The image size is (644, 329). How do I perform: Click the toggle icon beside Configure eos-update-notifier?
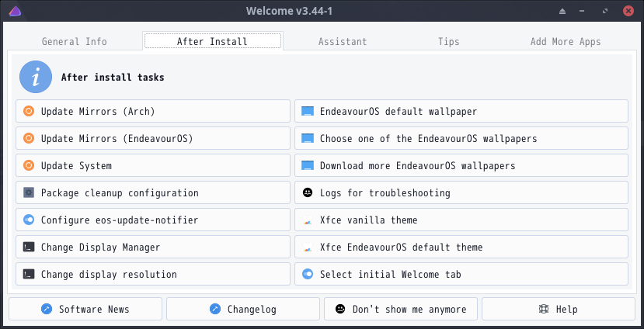pos(29,220)
